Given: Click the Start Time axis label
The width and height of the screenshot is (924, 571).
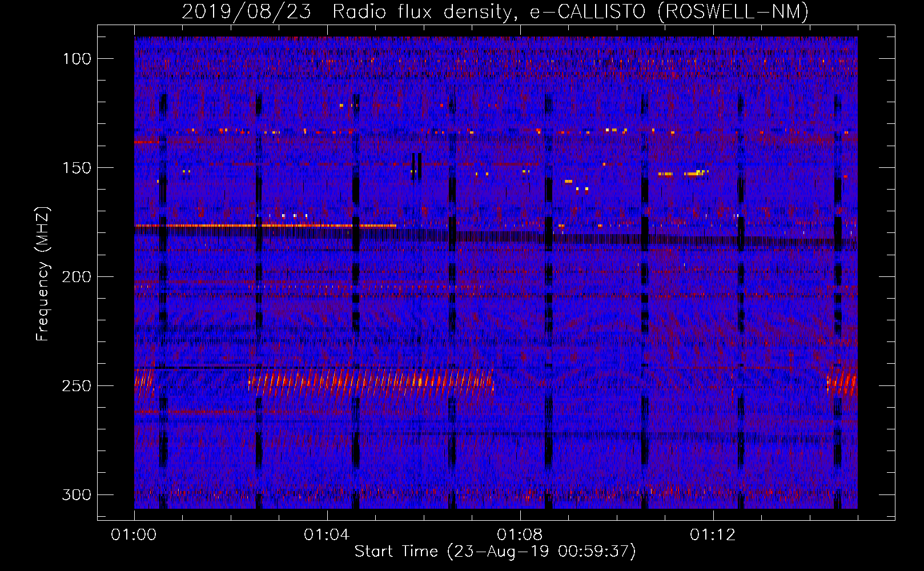Looking at the screenshot, I should tap(495, 552).
